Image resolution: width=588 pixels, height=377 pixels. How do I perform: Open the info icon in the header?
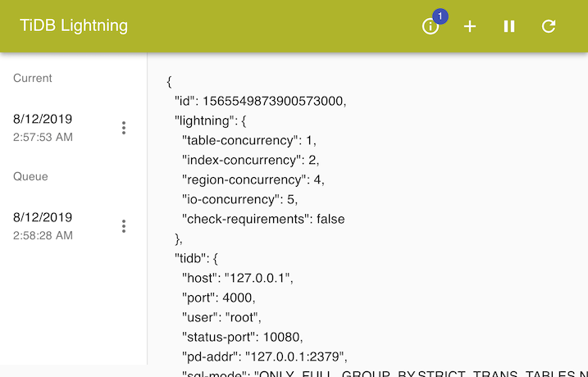(430, 27)
